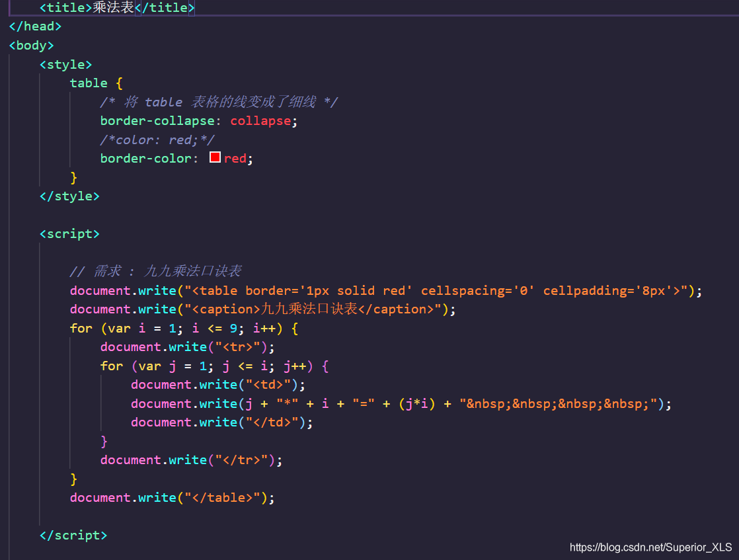Click the outer 'for (var i = 1' loop line
The image size is (739, 560).
pyautogui.click(x=184, y=328)
